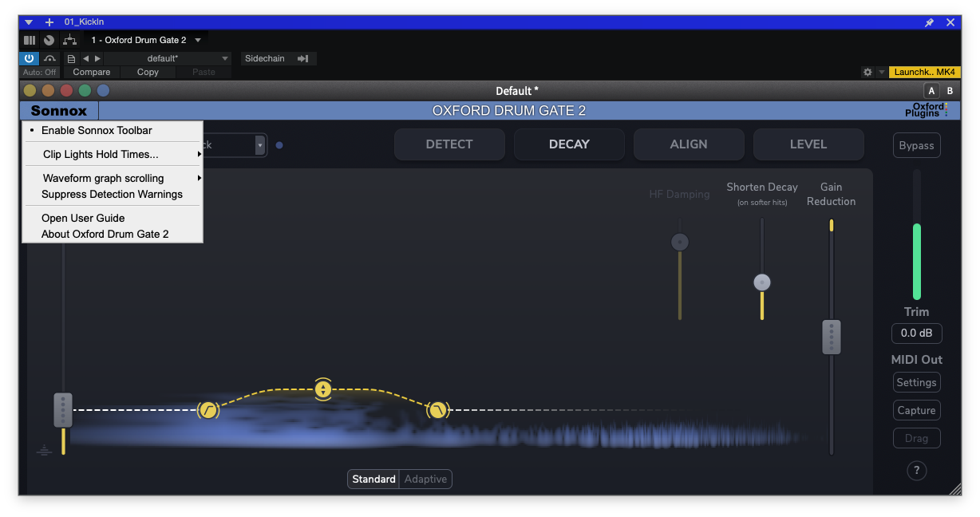Select About Oxford Drum Gate 2
Image resolution: width=980 pixels, height=517 pixels.
pyautogui.click(x=112, y=234)
